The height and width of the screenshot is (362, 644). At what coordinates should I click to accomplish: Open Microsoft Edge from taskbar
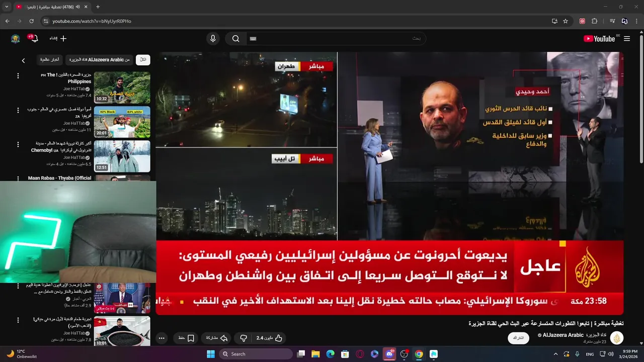[330, 354]
